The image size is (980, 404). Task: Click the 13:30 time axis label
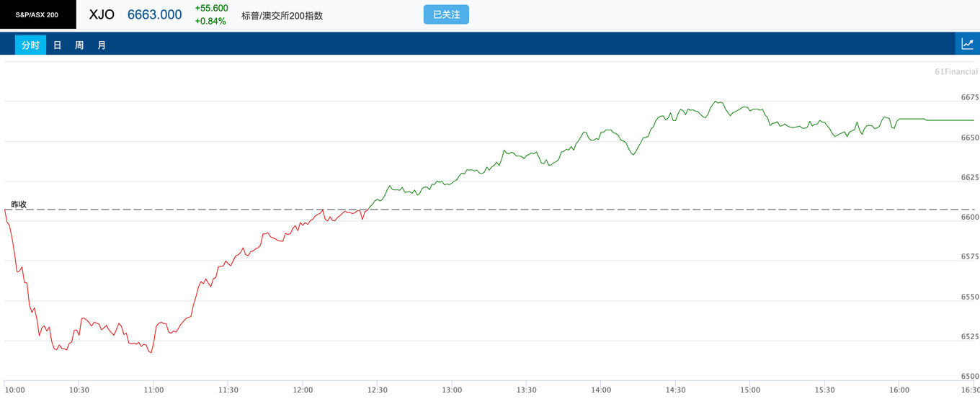coord(527,390)
